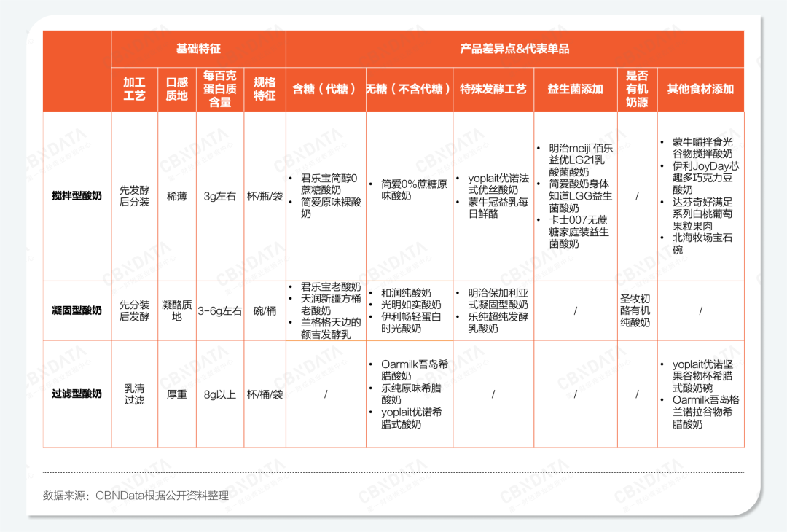Select the 凝固型酸奶 row label
The width and height of the screenshot is (787, 532).
tap(77, 310)
